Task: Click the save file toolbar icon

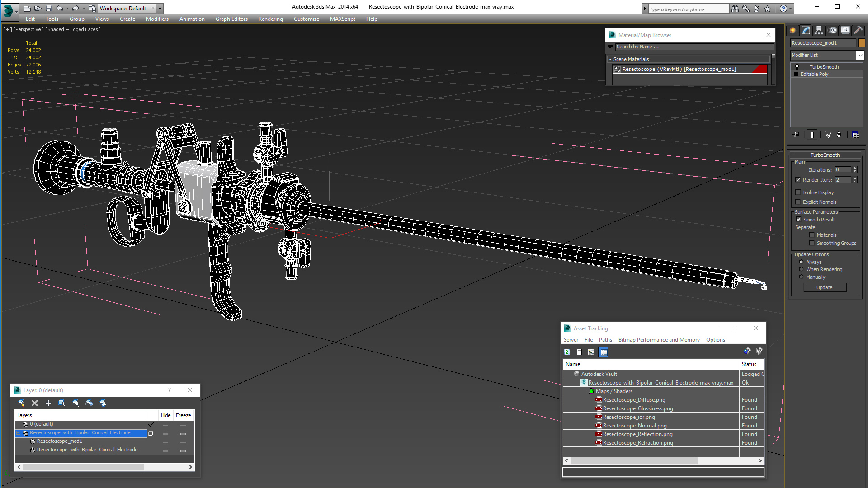Action: pos(48,8)
